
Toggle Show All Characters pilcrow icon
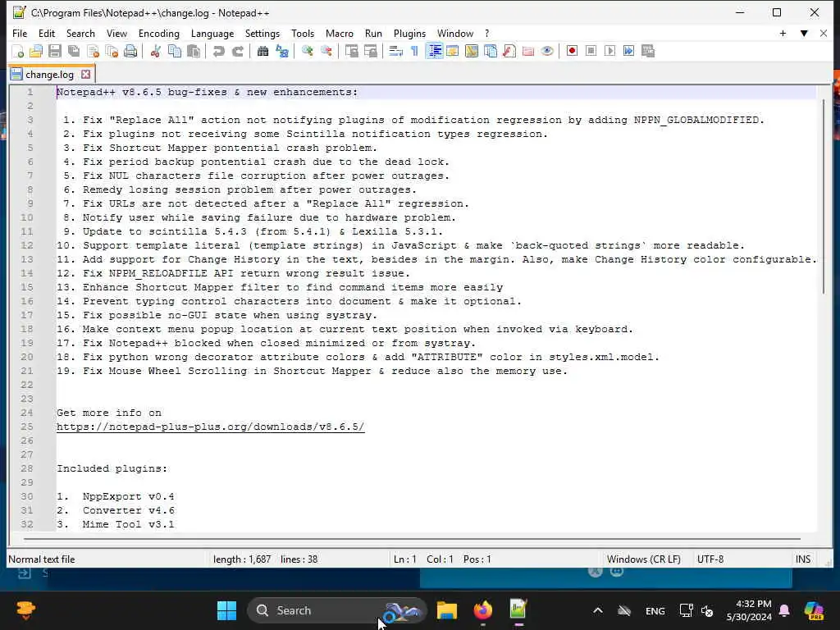coord(414,52)
